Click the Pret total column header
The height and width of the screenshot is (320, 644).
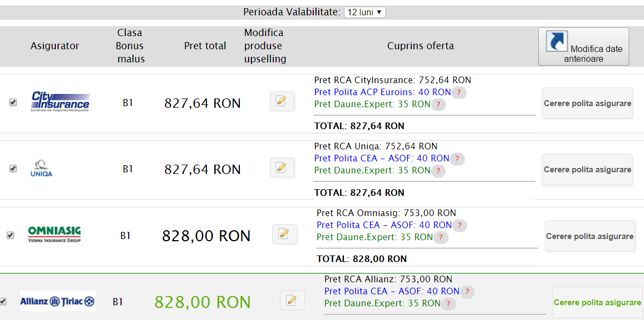pyautogui.click(x=205, y=46)
